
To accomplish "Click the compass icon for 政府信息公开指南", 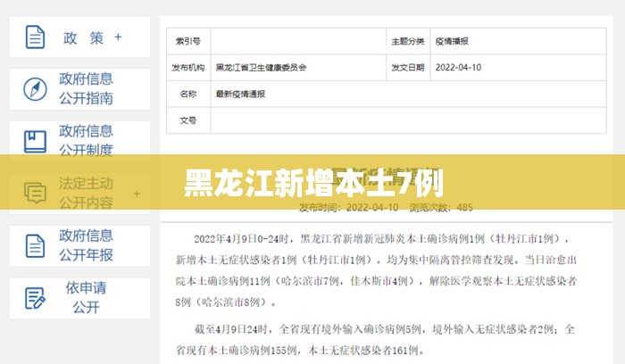I will tap(35, 89).
